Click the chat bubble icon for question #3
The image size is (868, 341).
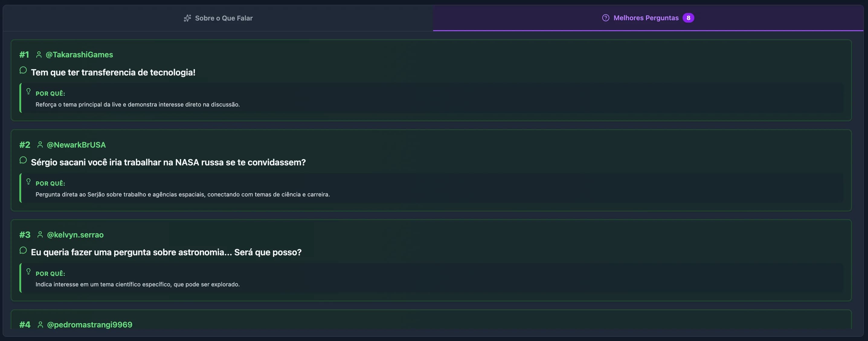coord(23,250)
